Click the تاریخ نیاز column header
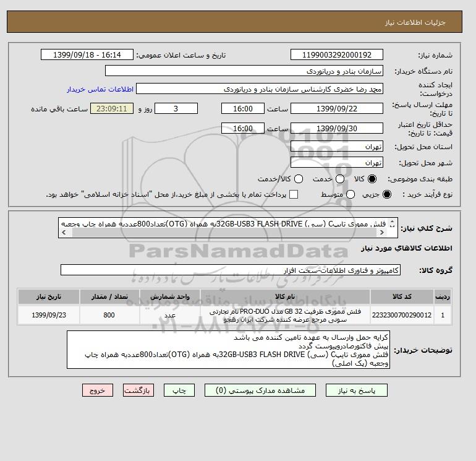Image resolution: width=476 pixels, height=461 pixels. [x=49, y=296]
